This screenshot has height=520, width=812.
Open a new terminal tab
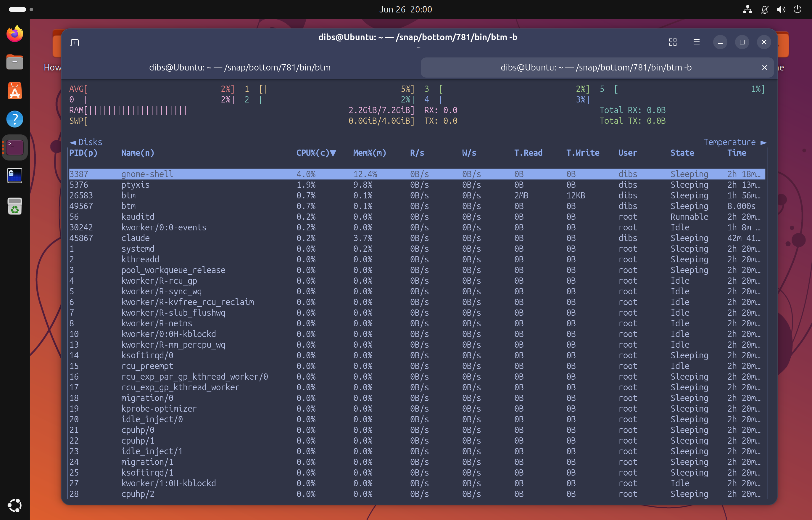tap(75, 42)
